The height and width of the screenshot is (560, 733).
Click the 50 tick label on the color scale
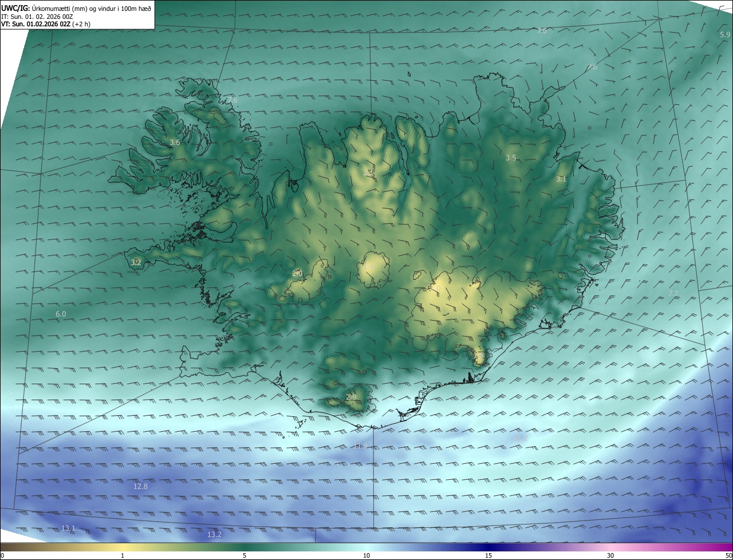(728, 555)
